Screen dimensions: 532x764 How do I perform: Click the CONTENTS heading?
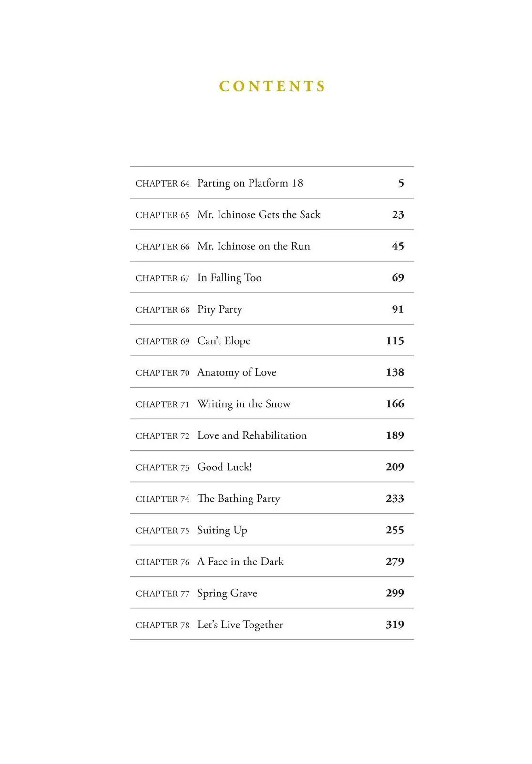(272, 86)
